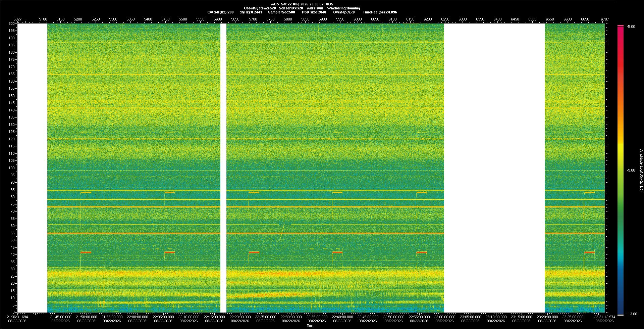Image resolution: width=644 pixels, height=329 pixels.
Task: Click the Sample/Sec:500 header text
Action: [281, 12]
